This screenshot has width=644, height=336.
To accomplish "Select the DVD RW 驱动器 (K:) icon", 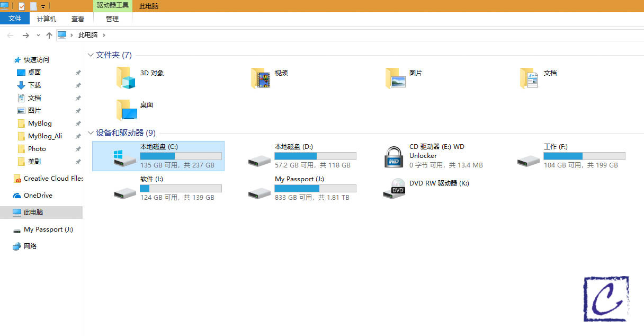I will click(393, 189).
